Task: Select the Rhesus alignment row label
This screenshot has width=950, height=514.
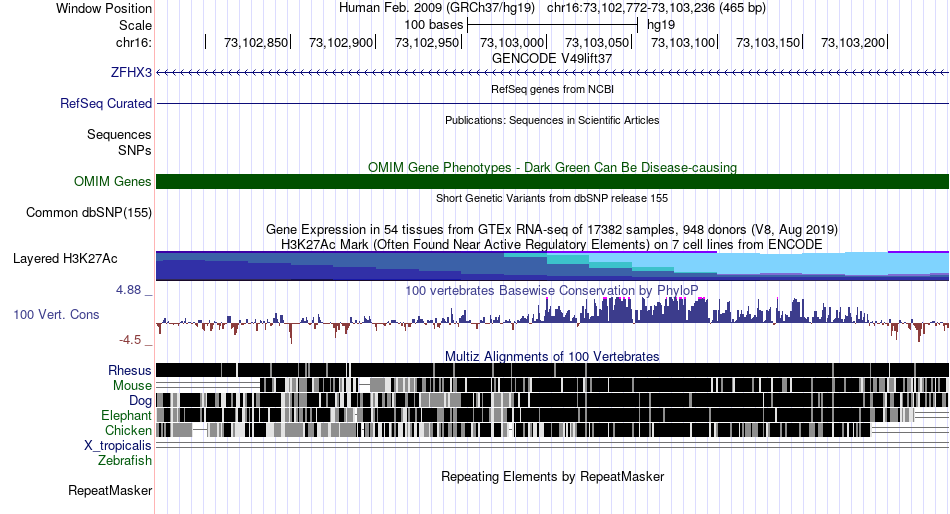Action: tap(130, 370)
